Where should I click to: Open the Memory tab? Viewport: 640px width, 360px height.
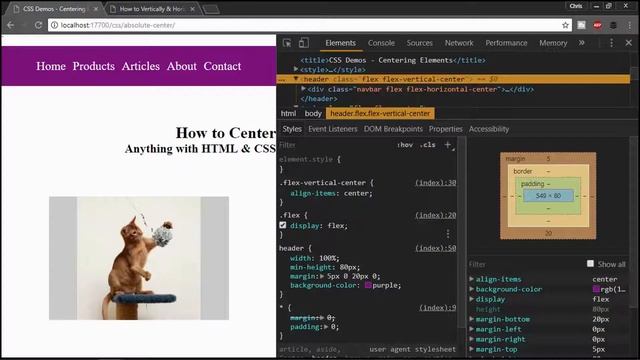[x=553, y=43]
